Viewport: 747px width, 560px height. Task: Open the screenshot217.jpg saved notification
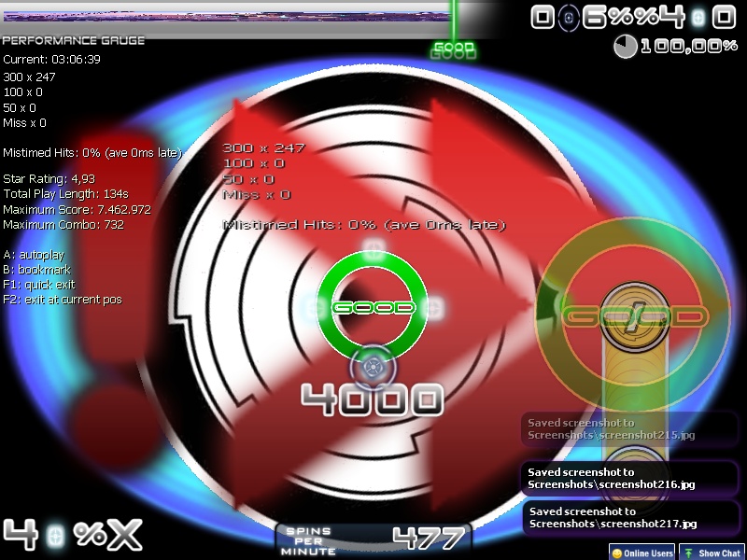click(x=630, y=518)
